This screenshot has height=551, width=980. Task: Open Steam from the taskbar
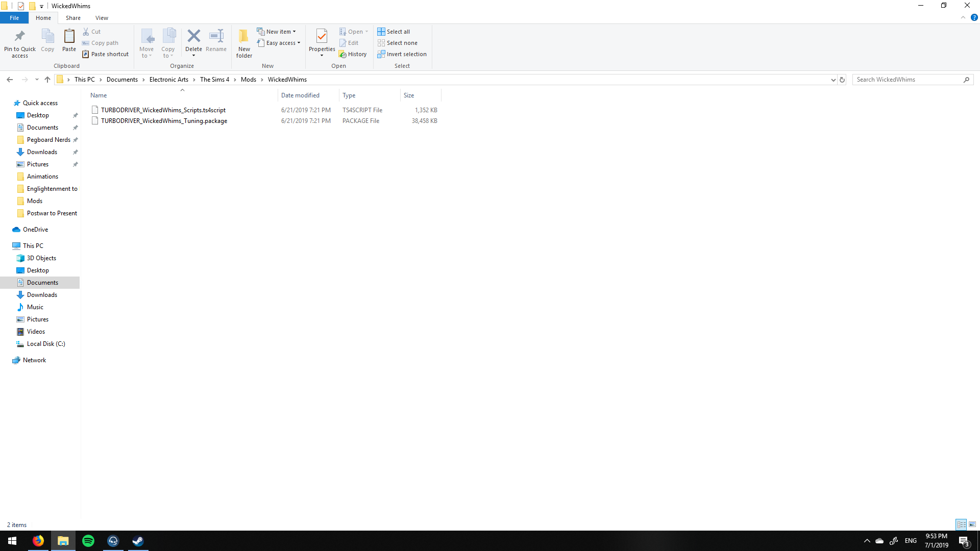[x=138, y=541]
